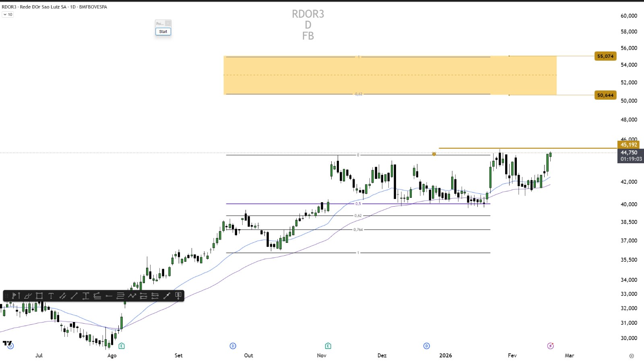
Task: Select the Text tool
Action: click(x=51, y=296)
